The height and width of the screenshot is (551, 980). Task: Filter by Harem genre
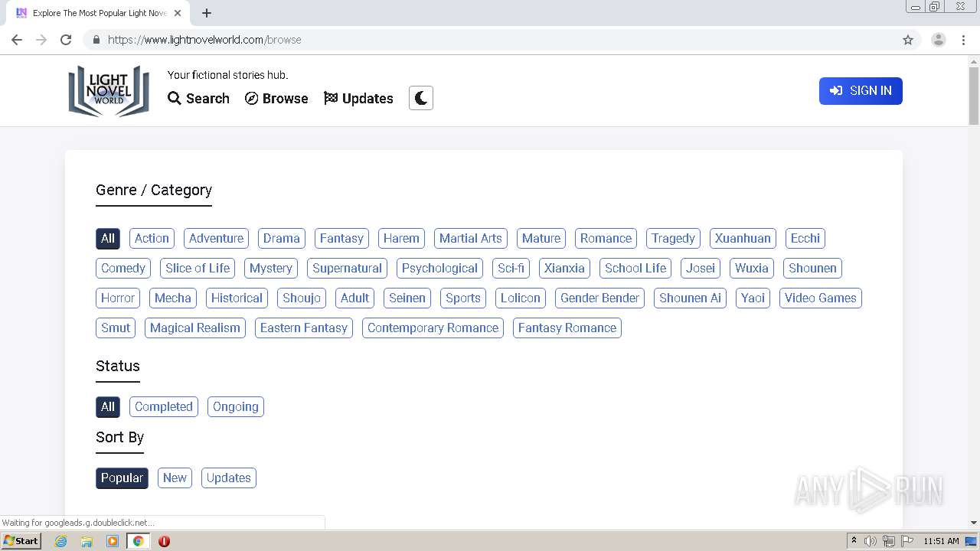pos(401,238)
